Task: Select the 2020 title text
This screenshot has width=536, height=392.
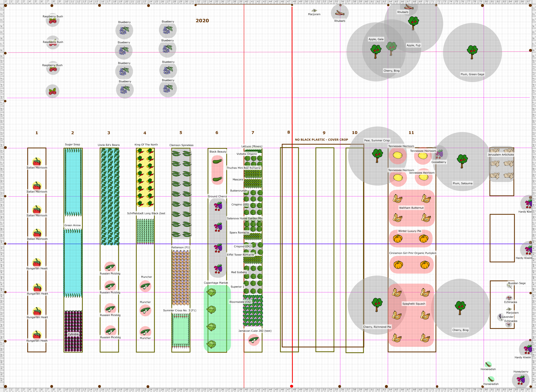Action: [x=202, y=21]
